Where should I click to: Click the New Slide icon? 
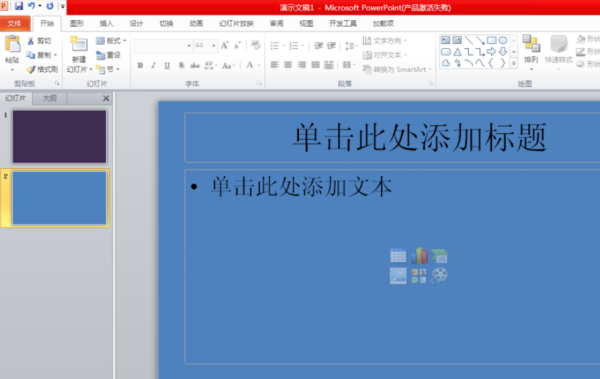[78, 44]
